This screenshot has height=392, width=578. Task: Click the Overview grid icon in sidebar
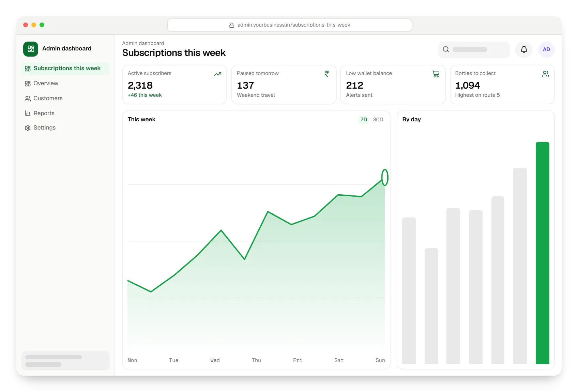(x=28, y=84)
